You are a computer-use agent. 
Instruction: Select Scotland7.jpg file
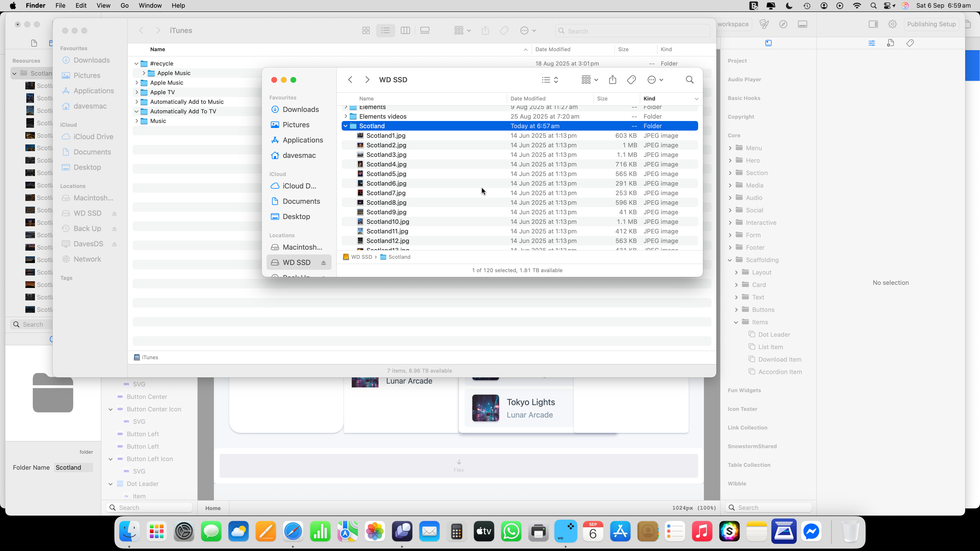[386, 193]
